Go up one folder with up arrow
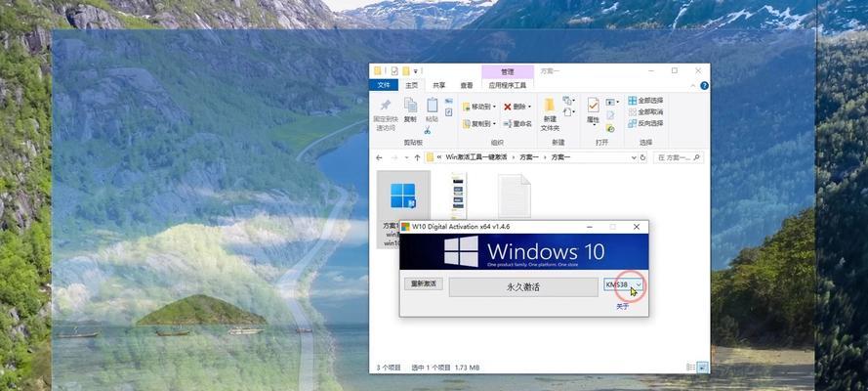 click(417, 157)
